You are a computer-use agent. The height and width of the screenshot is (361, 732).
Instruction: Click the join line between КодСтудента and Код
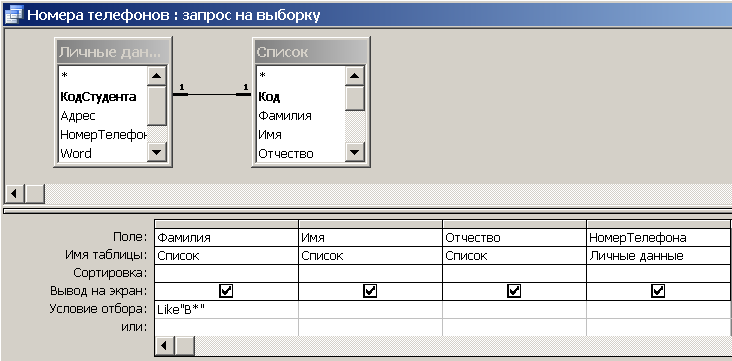tap(212, 94)
